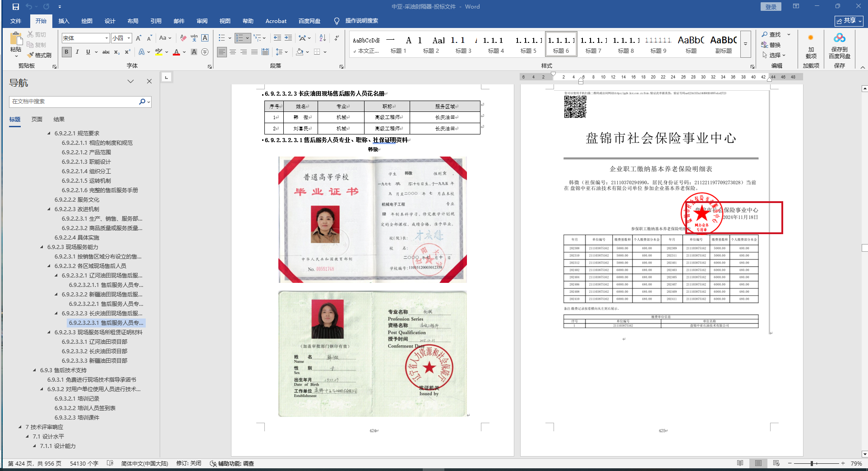Click the sort A-Z icon
The width and height of the screenshot is (868, 471).
coord(323,38)
